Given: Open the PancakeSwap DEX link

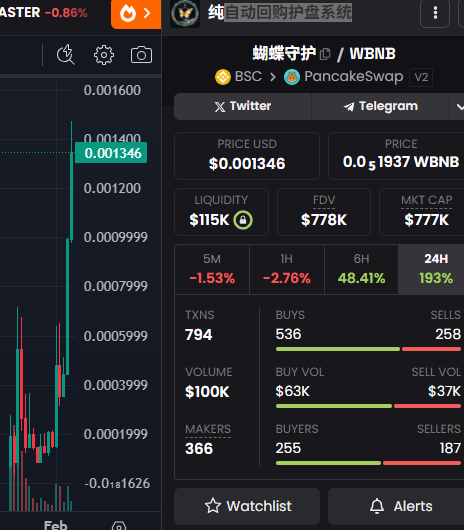Looking at the screenshot, I should [x=344, y=77].
